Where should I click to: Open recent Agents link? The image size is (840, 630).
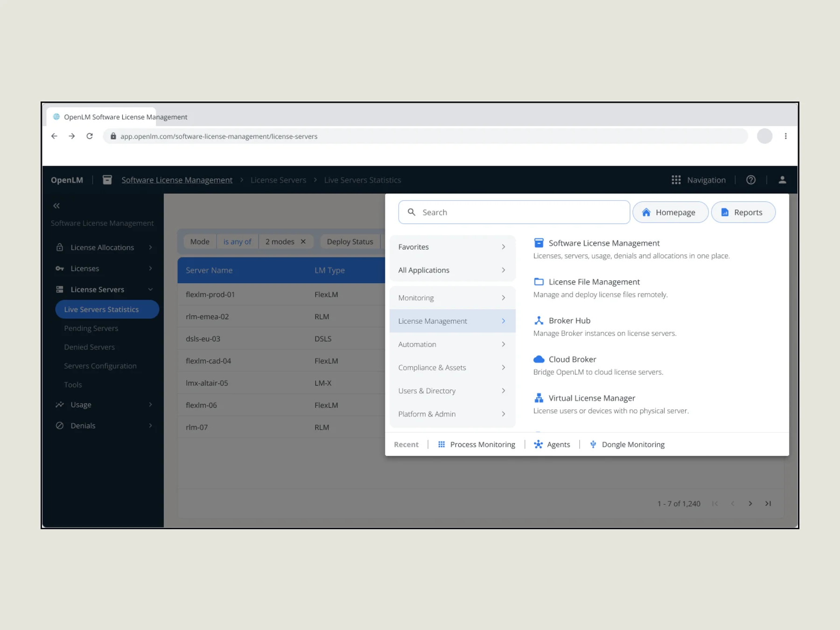coord(552,445)
